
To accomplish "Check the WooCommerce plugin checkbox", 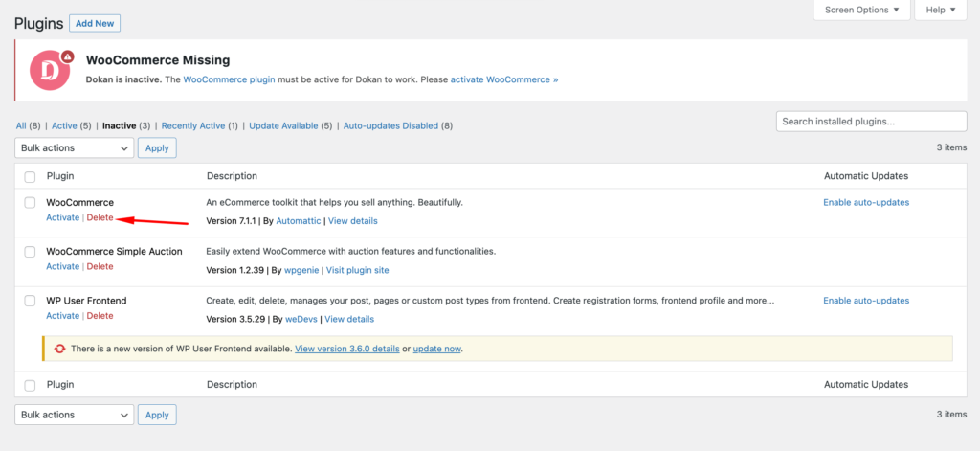I will point(30,203).
